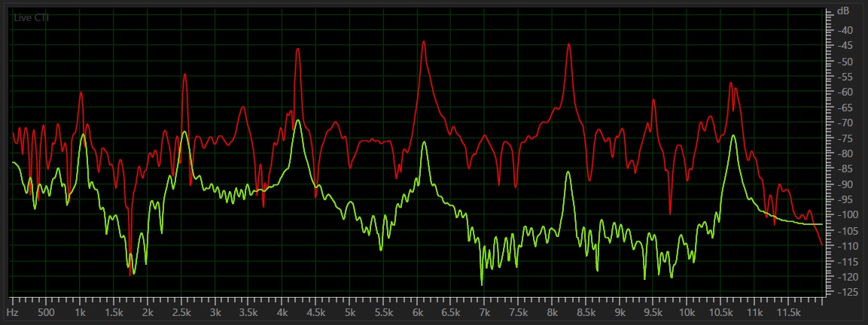Click the 500 label on frequency ruler
The width and height of the screenshot is (868, 325).
46,311
